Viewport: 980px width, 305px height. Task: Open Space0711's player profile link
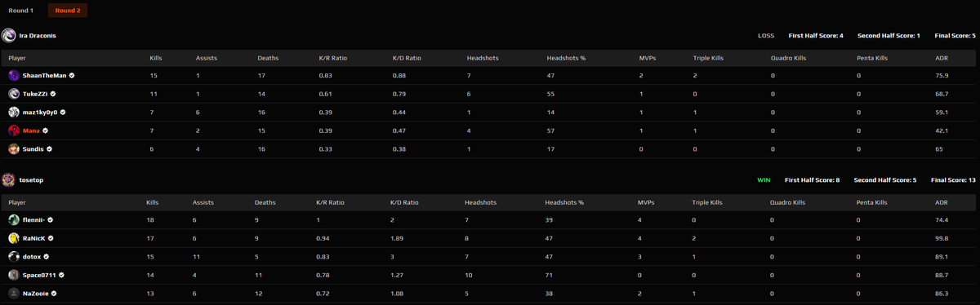(38, 275)
